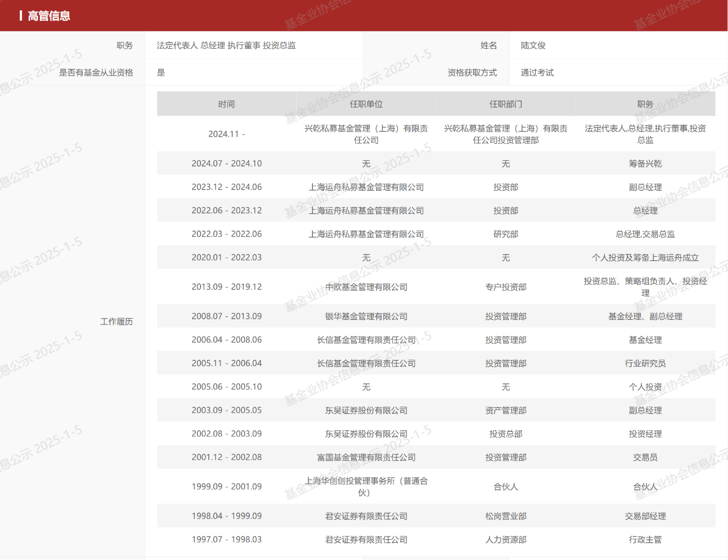This screenshot has height=560, width=728.
Task: Click the 通过考试 qualification value
Action: coord(537,72)
